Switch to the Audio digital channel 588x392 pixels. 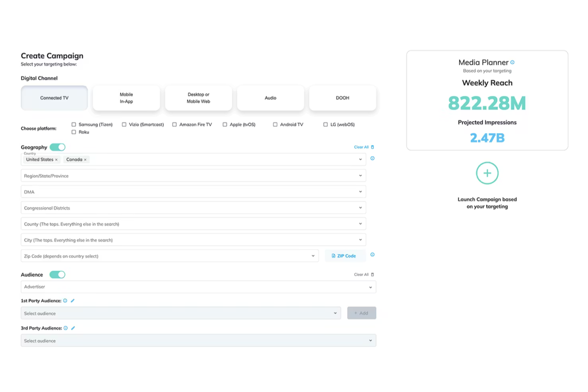pyautogui.click(x=271, y=98)
